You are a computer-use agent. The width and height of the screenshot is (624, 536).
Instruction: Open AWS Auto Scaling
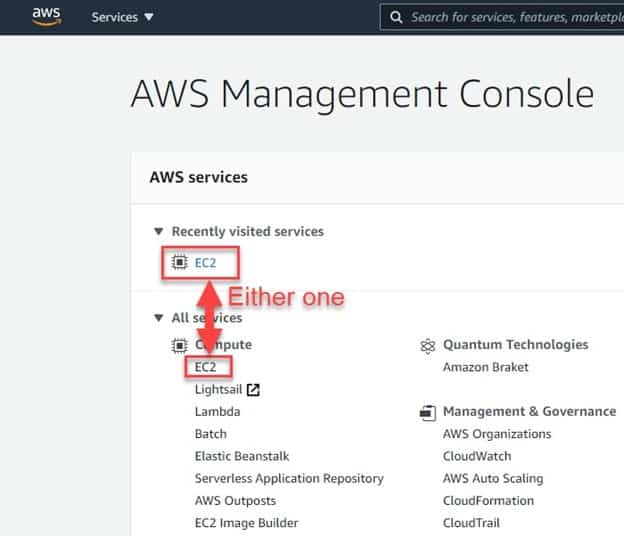click(x=493, y=478)
